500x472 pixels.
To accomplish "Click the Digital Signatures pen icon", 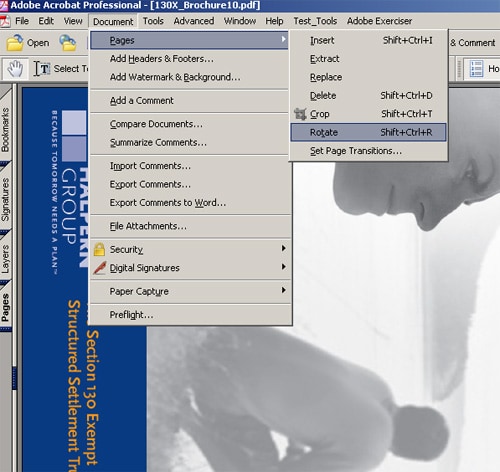I will point(99,268).
